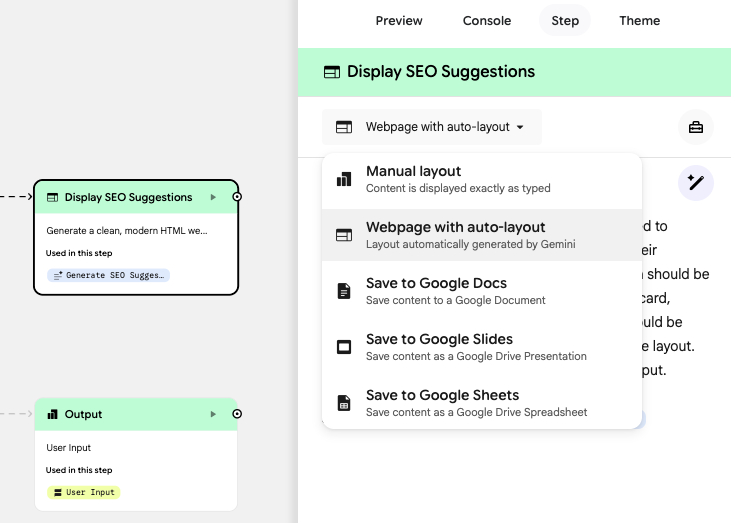This screenshot has width=731, height=523.
Task: Click the magic wand edit icon
Action: coord(696,183)
